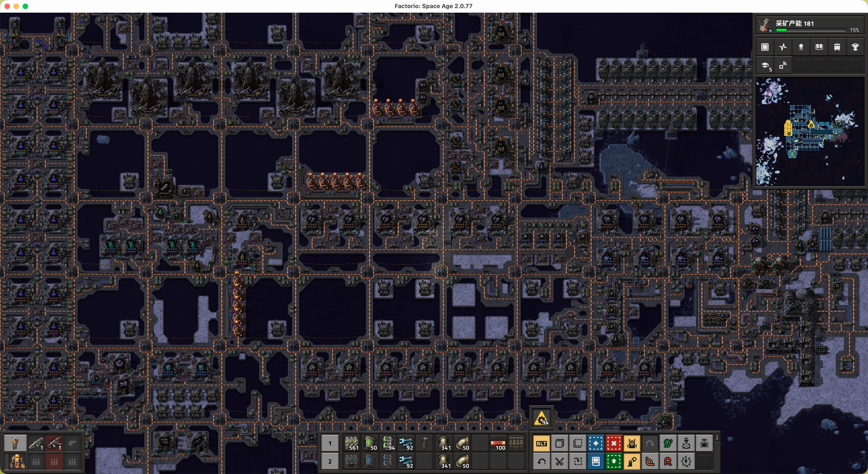This screenshot has height=474, width=868.
Task: Open the trains overview button
Action: pos(837,47)
